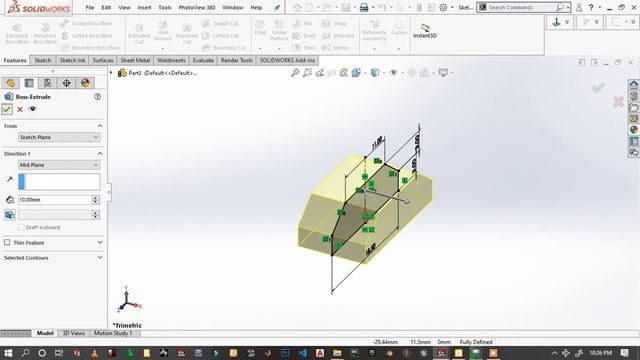
Task: Open the Appearances color ball in task pane
Action: pos(633,130)
